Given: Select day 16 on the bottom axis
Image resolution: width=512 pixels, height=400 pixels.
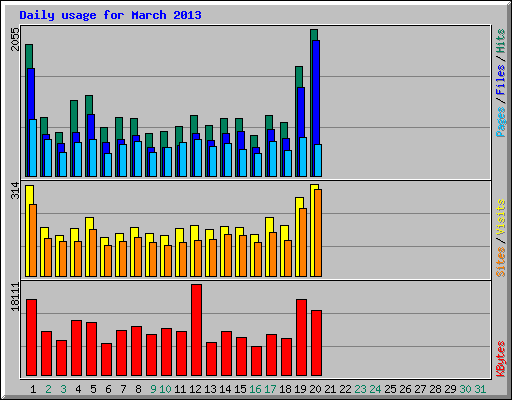Looking at the screenshot, I should coord(255,389).
